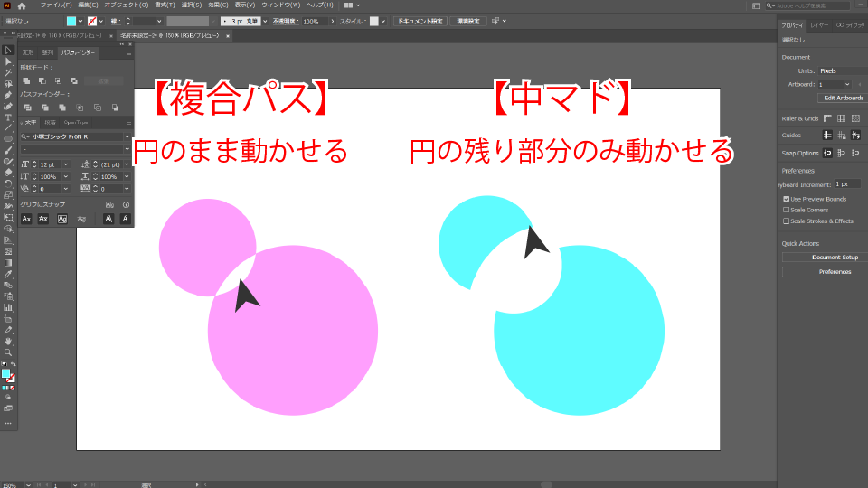The image size is (868, 488).
Task: Select the Rotate tool
Action: 8,183
